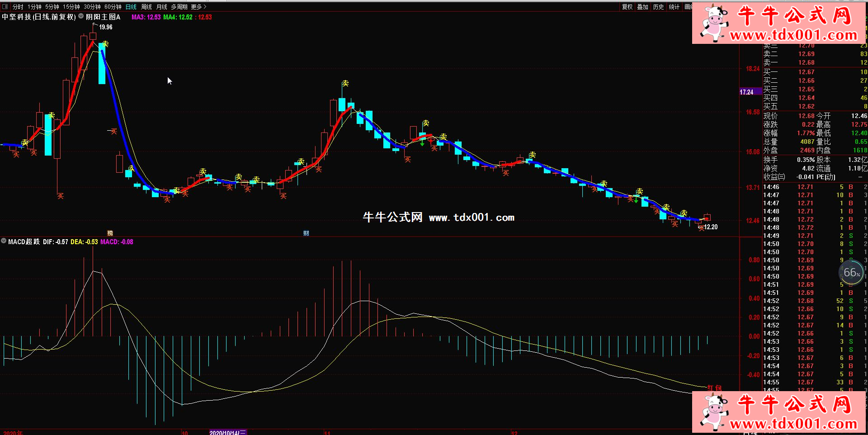Click the 历史 history button
Viewport: 868px width, 435px height.
pyautogui.click(x=659, y=7)
